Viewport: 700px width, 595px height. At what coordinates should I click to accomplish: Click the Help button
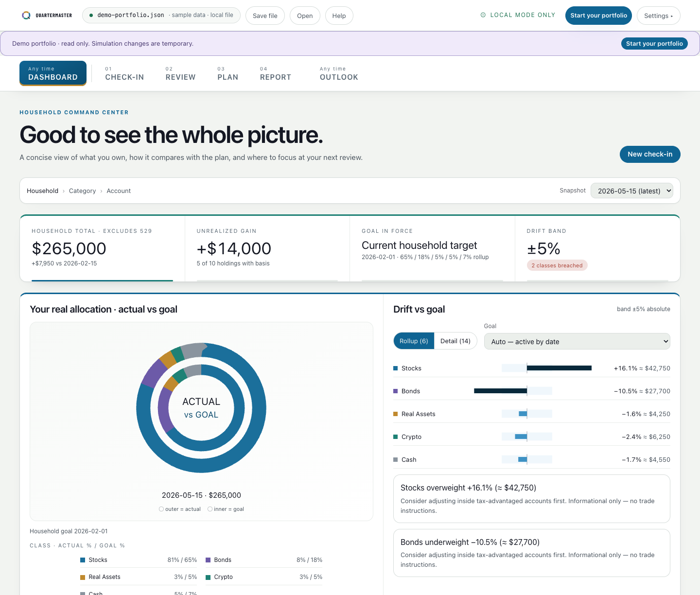[x=339, y=16]
